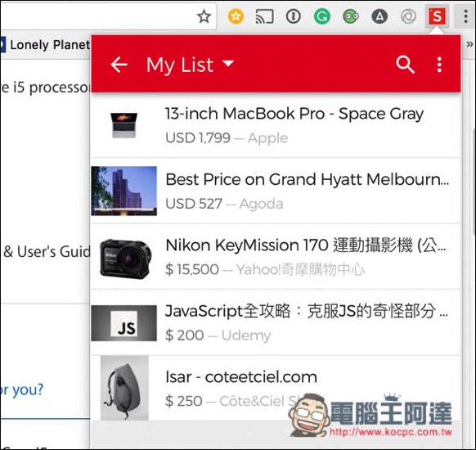Click the $ 15,500 Yahoo price line
The width and height of the screenshot is (476, 450).
click(x=265, y=270)
